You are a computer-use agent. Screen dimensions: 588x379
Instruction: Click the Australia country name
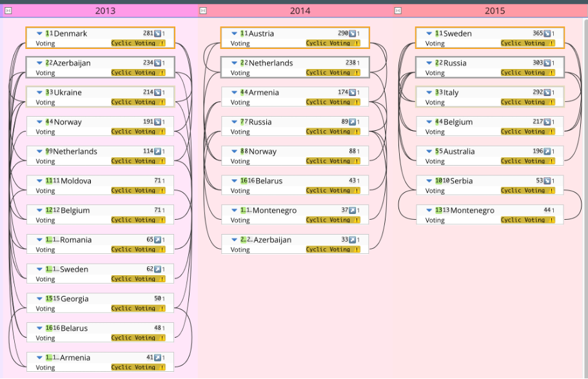coord(459,151)
